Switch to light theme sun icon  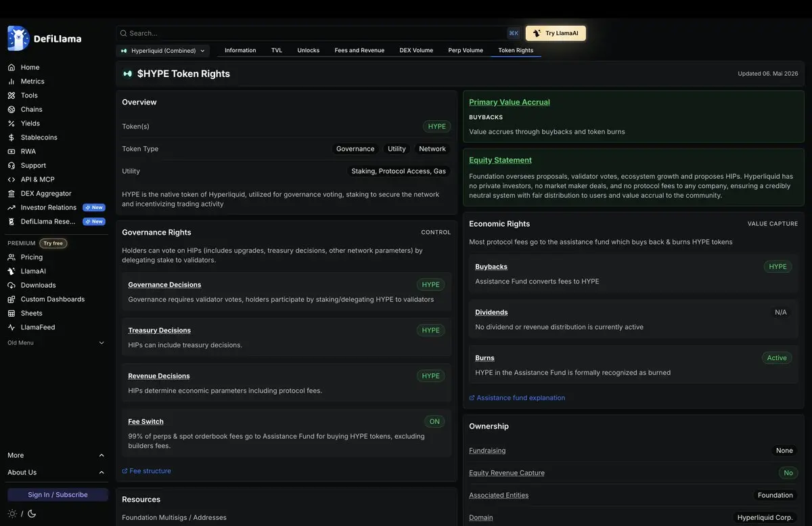[12, 514]
